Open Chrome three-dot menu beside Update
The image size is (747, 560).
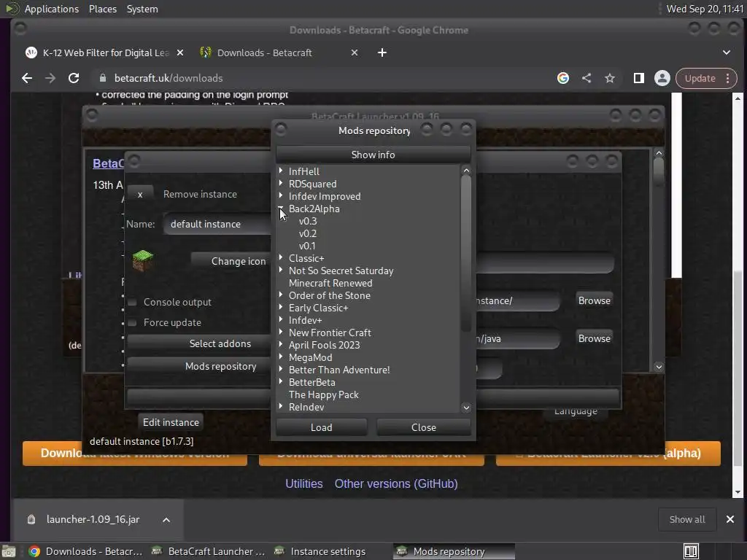point(727,78)
